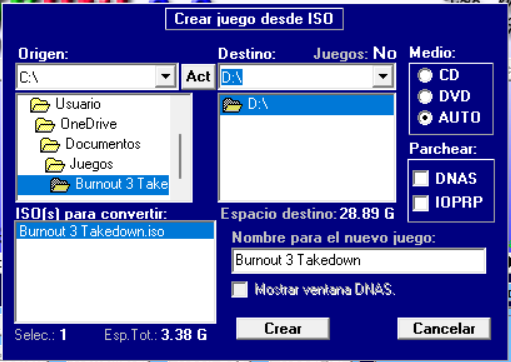Click the Juegos folder icon
The width and height of the screenshot is (511, 362).
coord(55,165)
